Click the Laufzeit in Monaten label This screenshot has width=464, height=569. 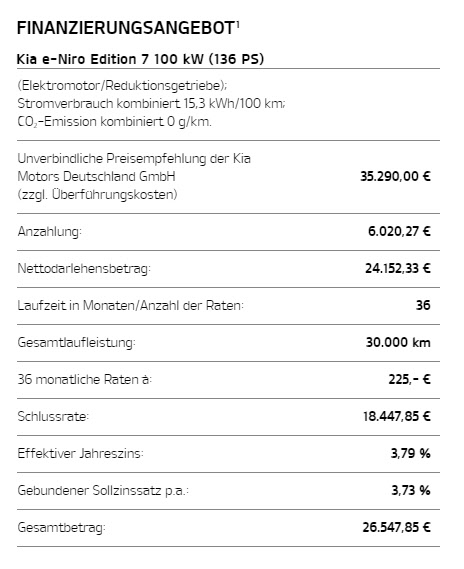[131, 306]
